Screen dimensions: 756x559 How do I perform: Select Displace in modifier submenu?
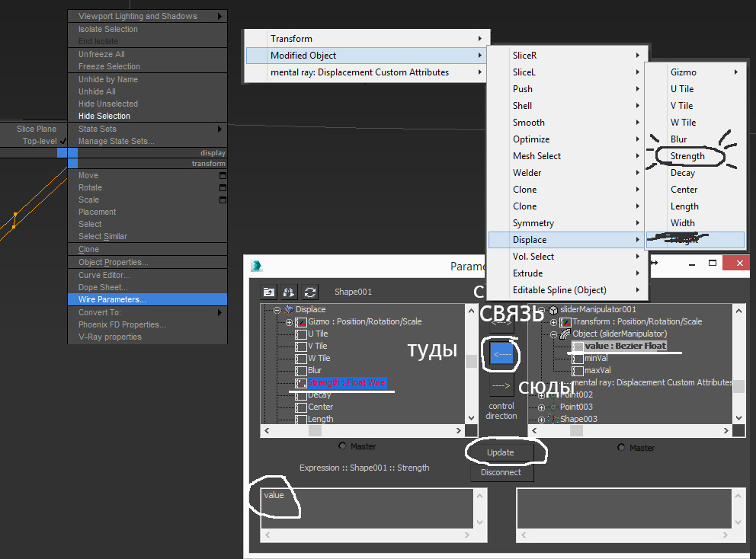567,239
